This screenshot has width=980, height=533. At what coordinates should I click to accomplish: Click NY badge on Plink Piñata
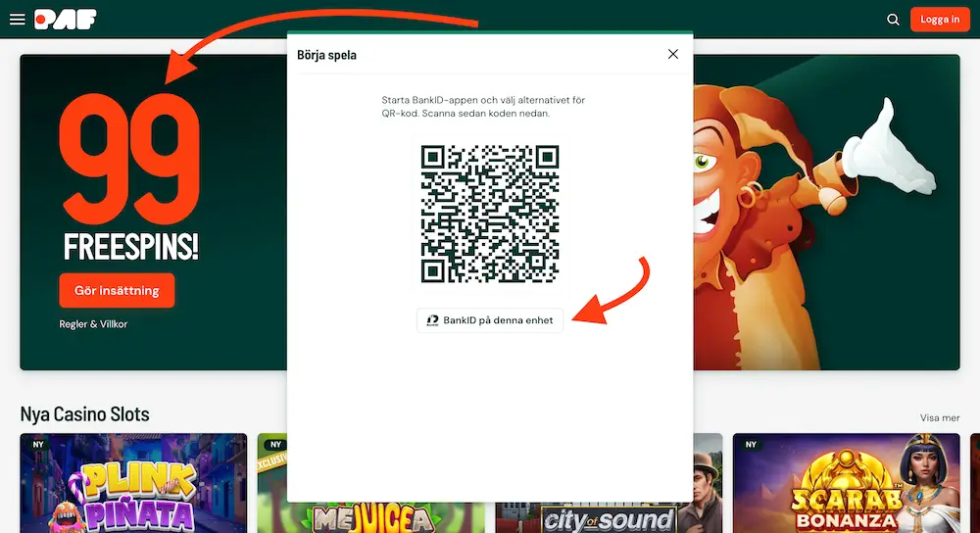click(x=38, y=444)
